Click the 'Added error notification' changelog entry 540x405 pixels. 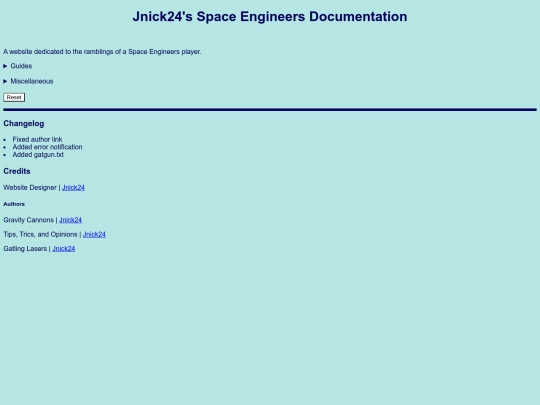click(47, 147)
